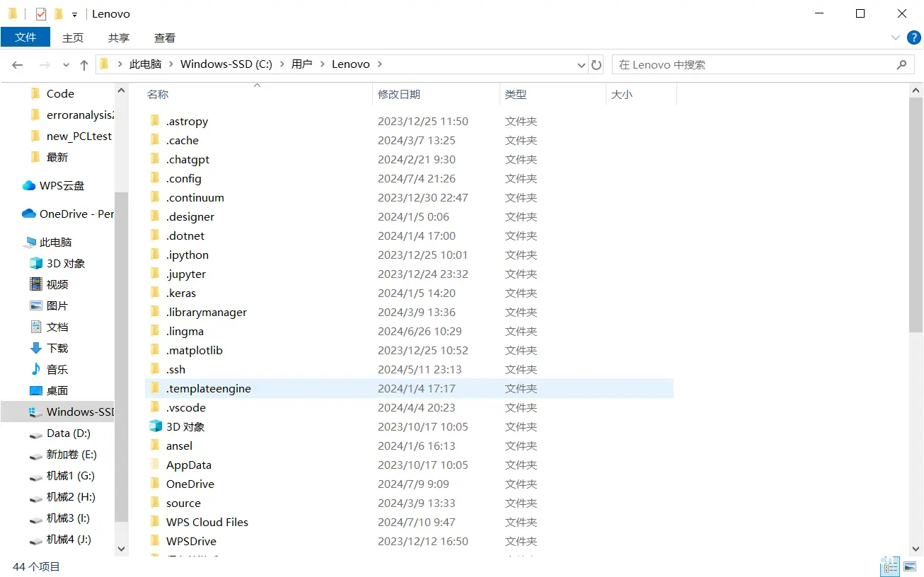Viewport: 924px width, 577px height.
Task: Click 用户 in the address breadcrumb
Action: [301, 64]
